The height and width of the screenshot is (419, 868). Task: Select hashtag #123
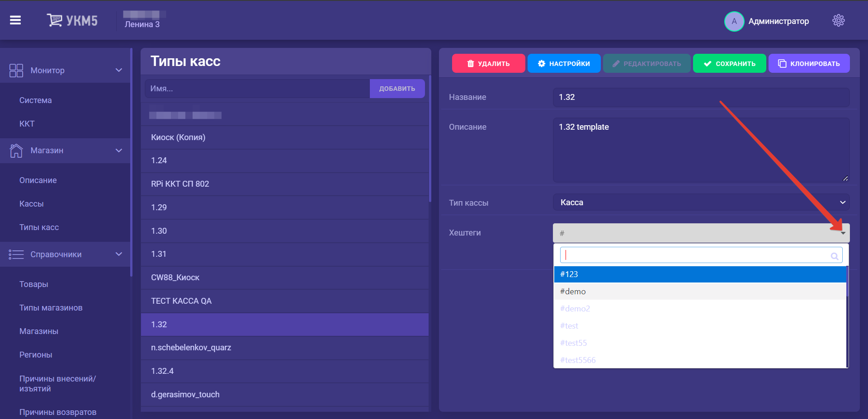[700, 274]
